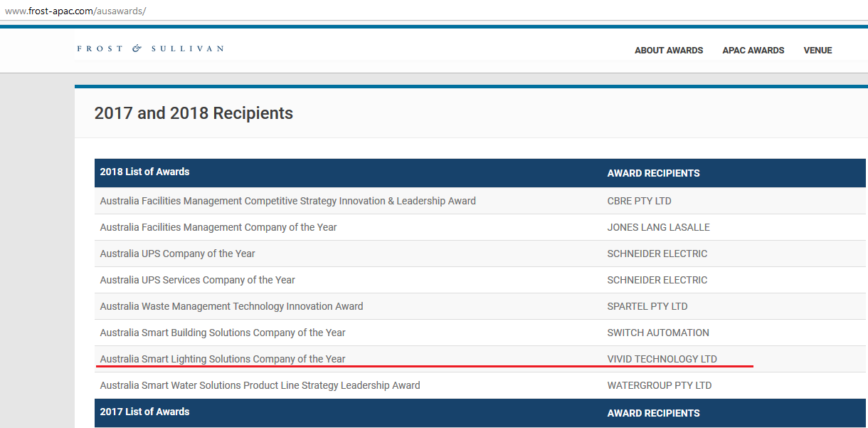
Task: Select the VIVID TECHNOLOGY LTD cell
Action: (662, 359)
